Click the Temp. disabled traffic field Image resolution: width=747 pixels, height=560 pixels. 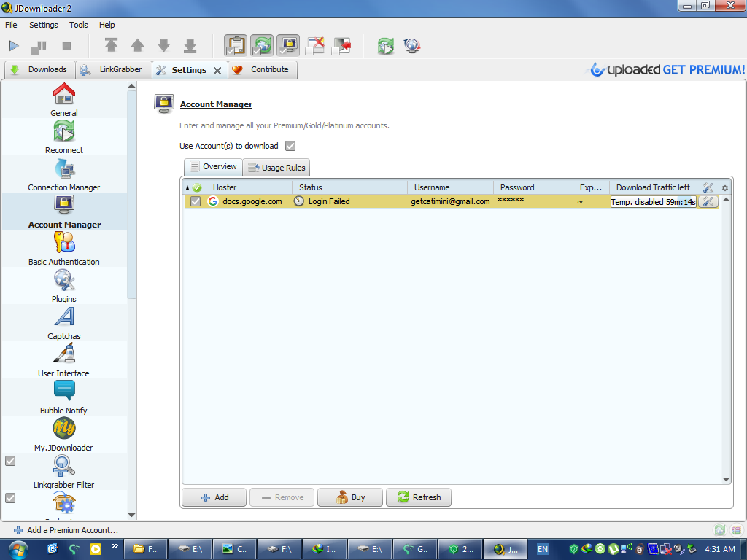[x=653, y=202]
